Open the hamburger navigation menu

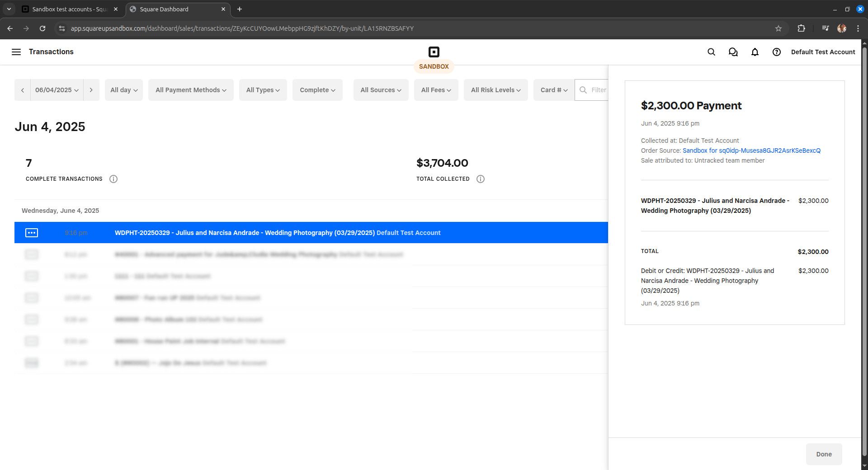[16, 52]
